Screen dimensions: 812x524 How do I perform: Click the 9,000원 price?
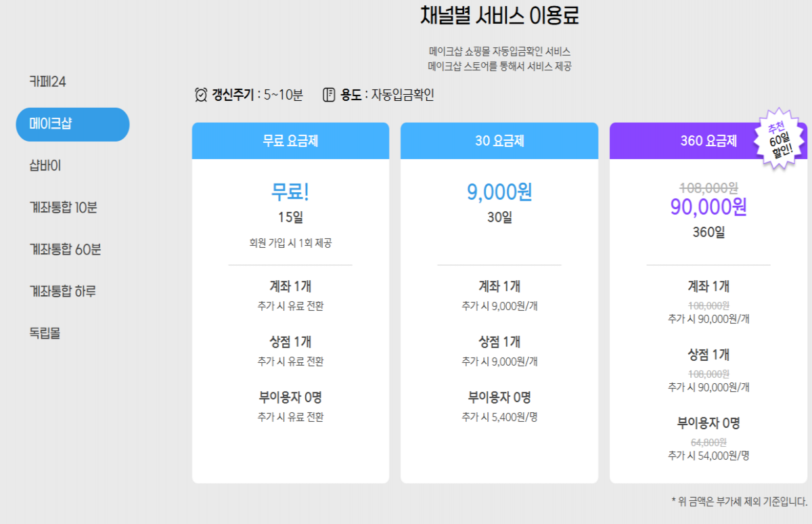point(499,192)
